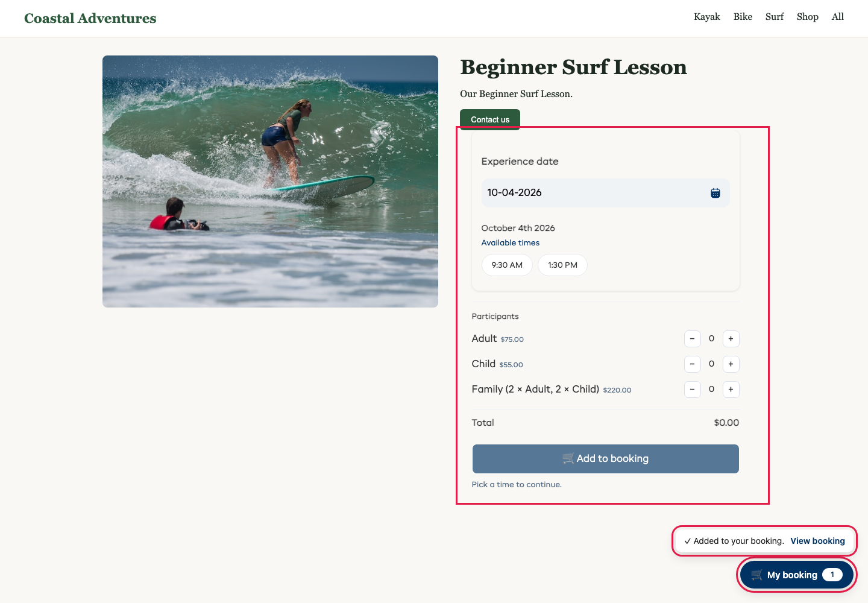Click the 'Pick a time to continue.' message
Screen dimensions: 868x603
coord(517,485)
